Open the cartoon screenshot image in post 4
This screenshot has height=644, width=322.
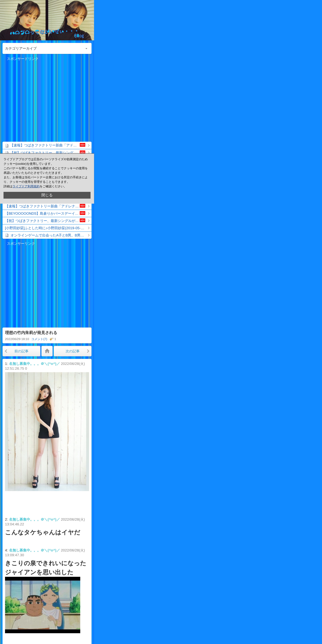pos(42,605)
